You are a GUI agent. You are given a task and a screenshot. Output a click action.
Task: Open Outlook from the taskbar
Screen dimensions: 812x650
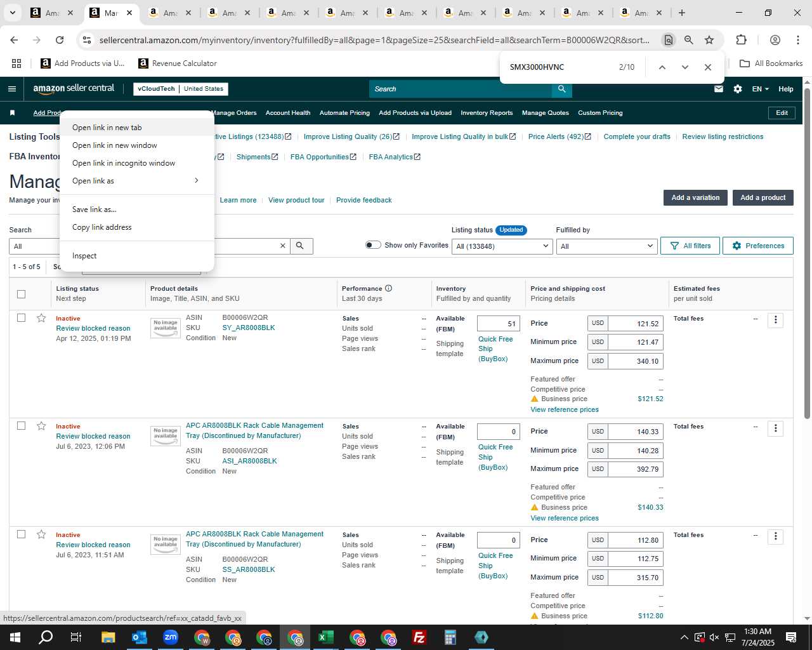coord(140,637)
